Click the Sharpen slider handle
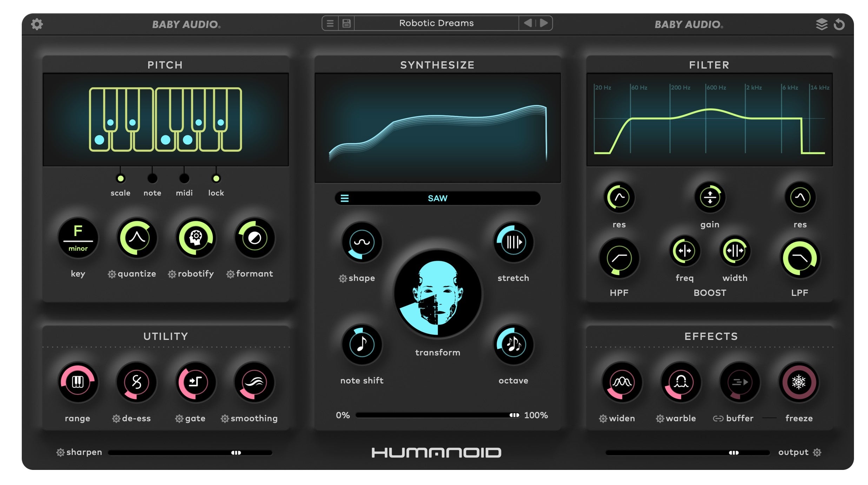 (x=237, y=452)
